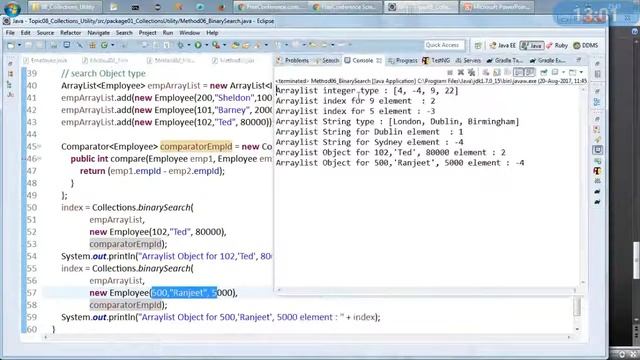Viewport: 640px width, 360px height.
Task: Switch to the first Gradle Tasks tab
Action: coord(504,60)
